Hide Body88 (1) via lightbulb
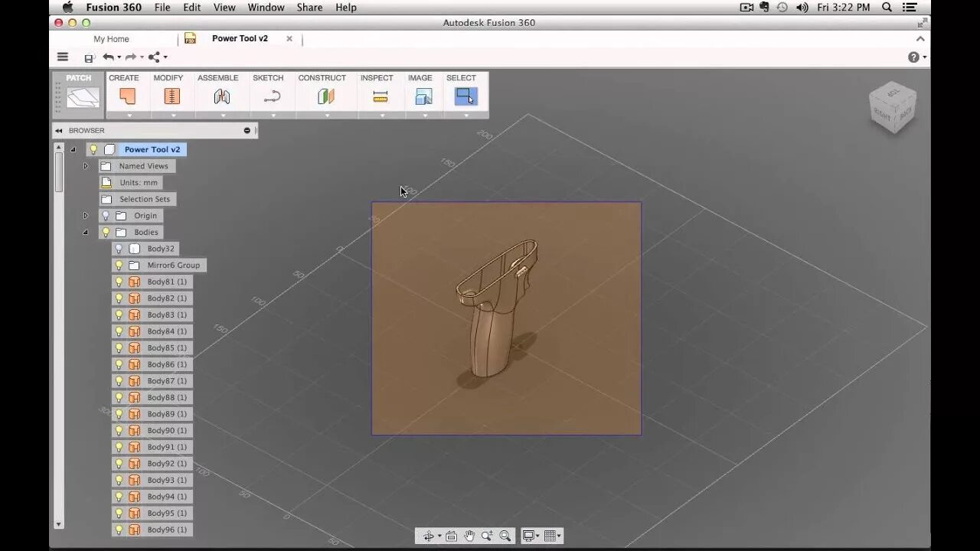Screen dimensions: 980x551 [x=119, y=398]
